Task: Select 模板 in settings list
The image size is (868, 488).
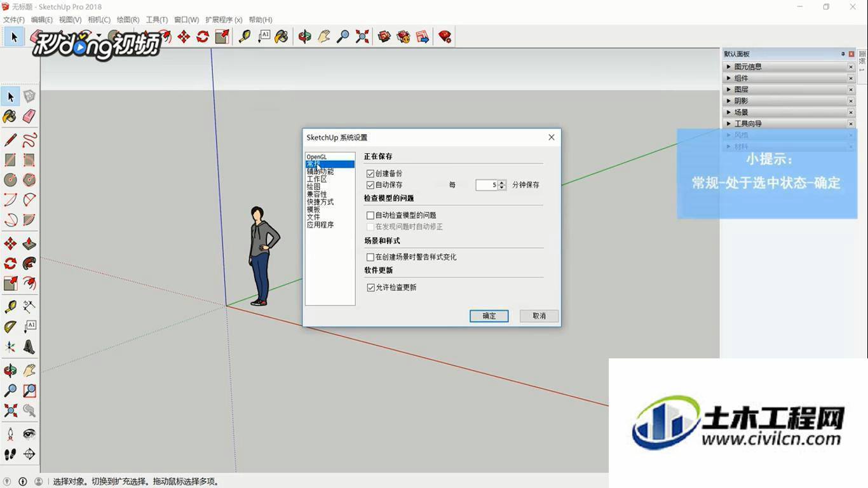Action: (313, 210)
